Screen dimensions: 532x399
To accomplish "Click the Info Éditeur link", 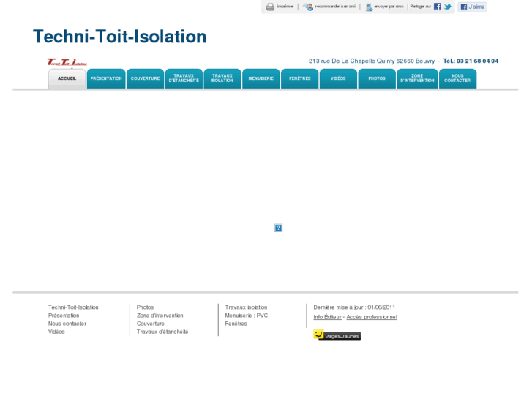I will pyautogui.click(x=327, y=317).
